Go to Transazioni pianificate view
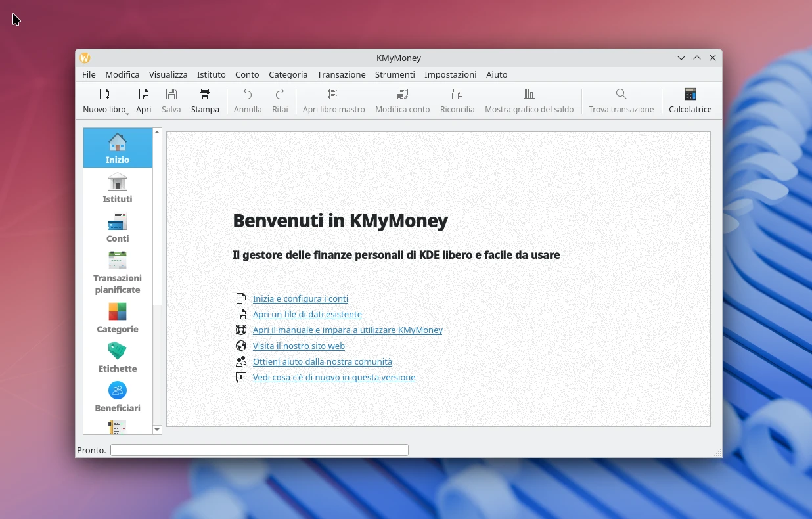This screenshot has height=519, width=812. 118,273
